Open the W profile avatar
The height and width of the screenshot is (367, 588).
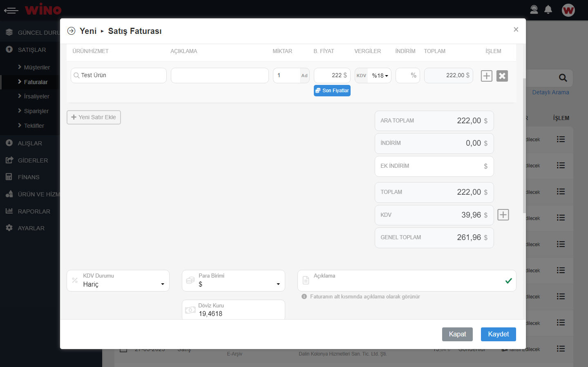coord(568,10)
